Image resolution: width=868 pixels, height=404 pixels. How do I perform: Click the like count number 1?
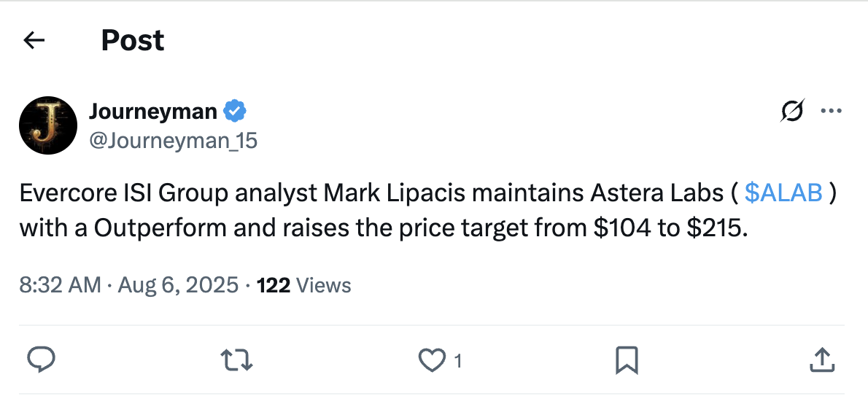coord(457,360)
